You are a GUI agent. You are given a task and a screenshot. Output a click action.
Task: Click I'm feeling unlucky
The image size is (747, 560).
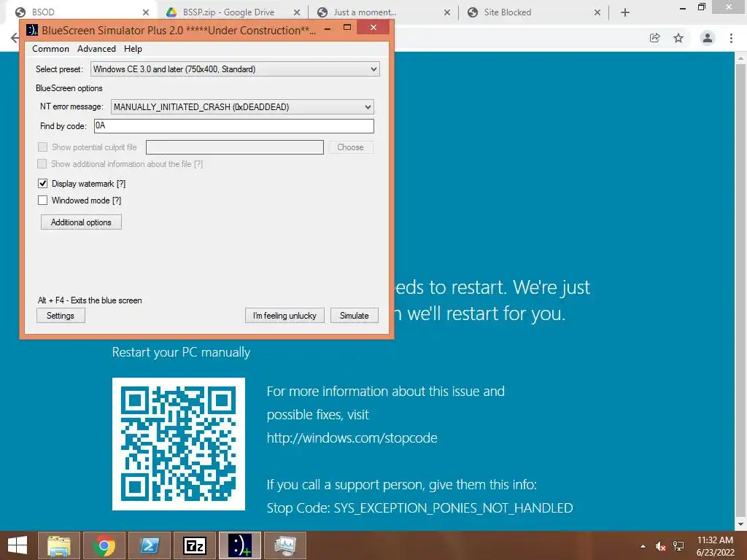click(285, 316)
